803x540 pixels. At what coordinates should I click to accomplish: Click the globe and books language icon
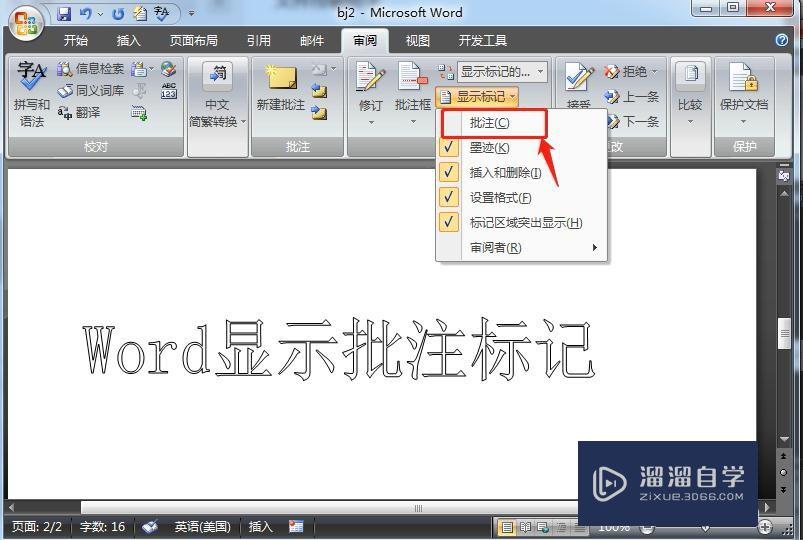click(x=168, y=69)
